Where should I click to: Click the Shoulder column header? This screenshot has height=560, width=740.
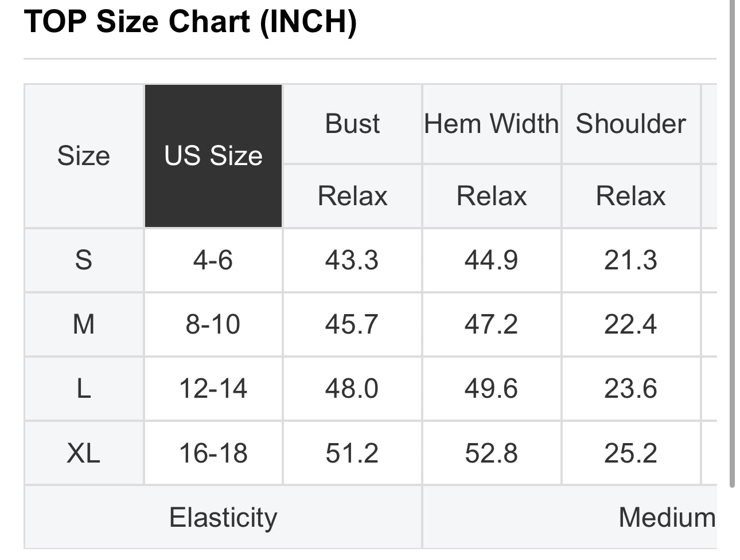pos(631,124)
